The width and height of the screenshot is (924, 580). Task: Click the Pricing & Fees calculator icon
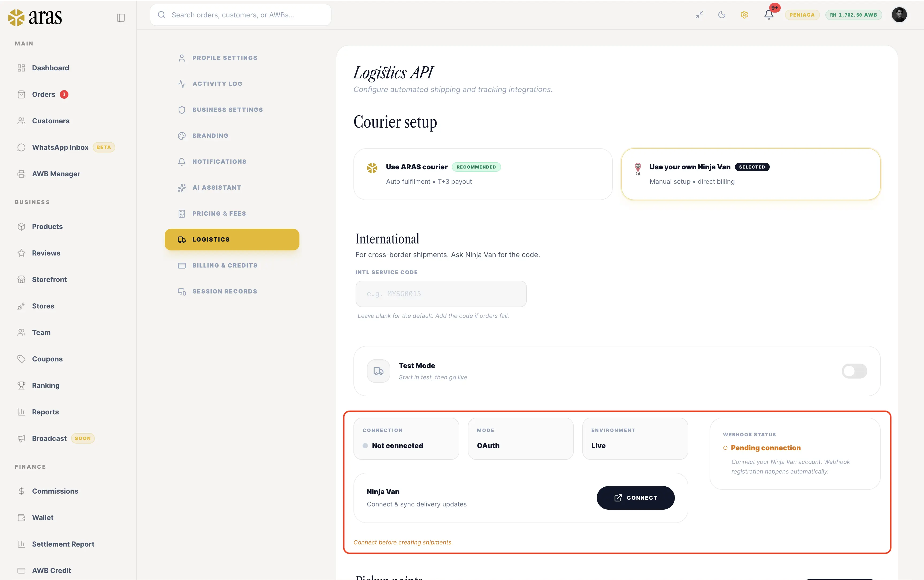coord(182,214)
